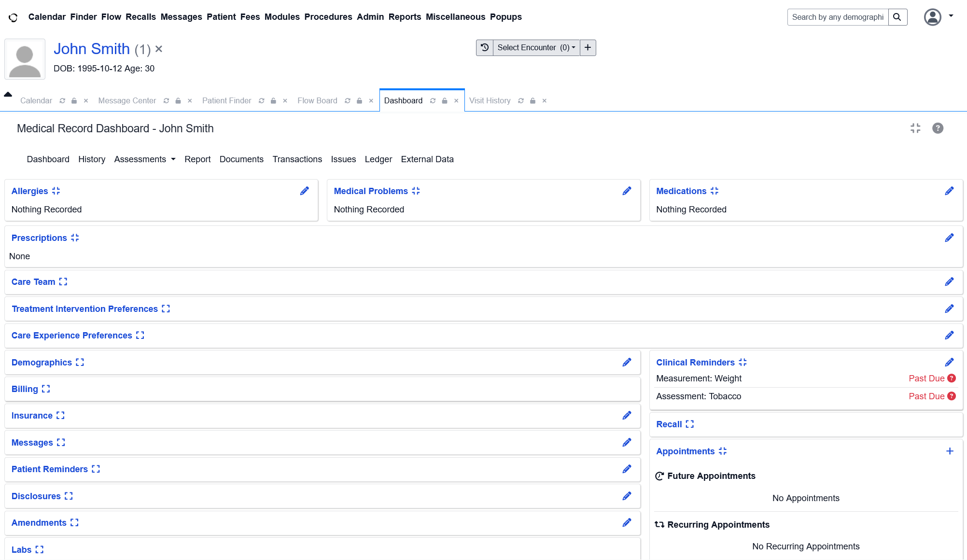Screen dimensions: 967x560
Task: Toggle lock on Message Center tab
Action: point(178,101)
